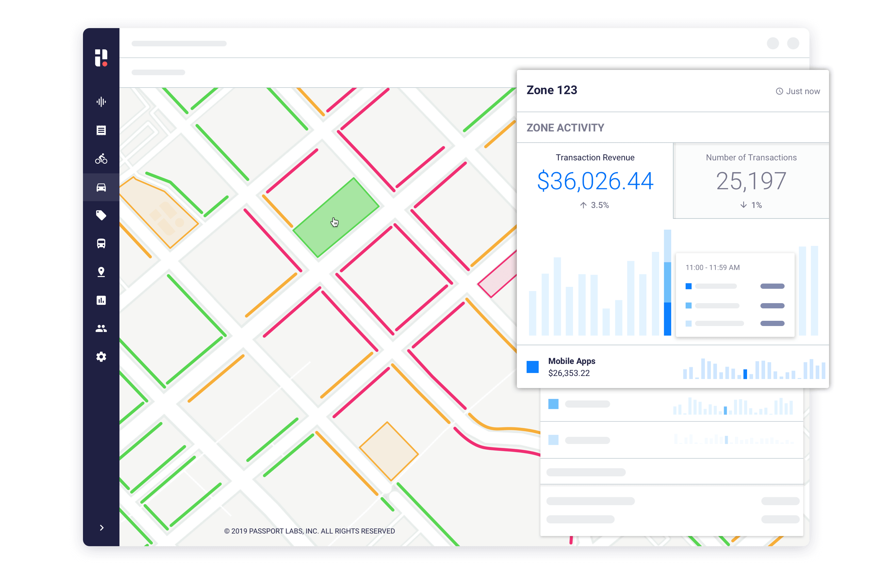
Task: Select the tallest blue bar in the chart
Action: pyautogui.click(x=667, y=282)
